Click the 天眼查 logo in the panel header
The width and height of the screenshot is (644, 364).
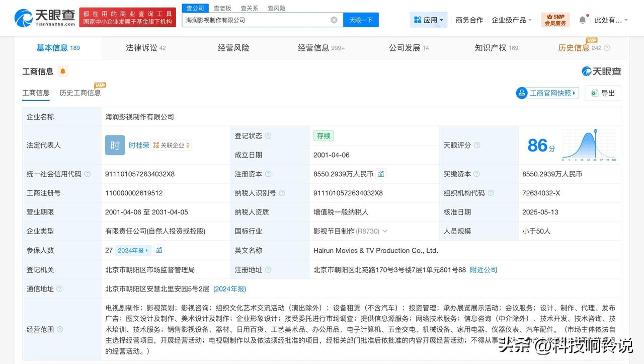601,71
